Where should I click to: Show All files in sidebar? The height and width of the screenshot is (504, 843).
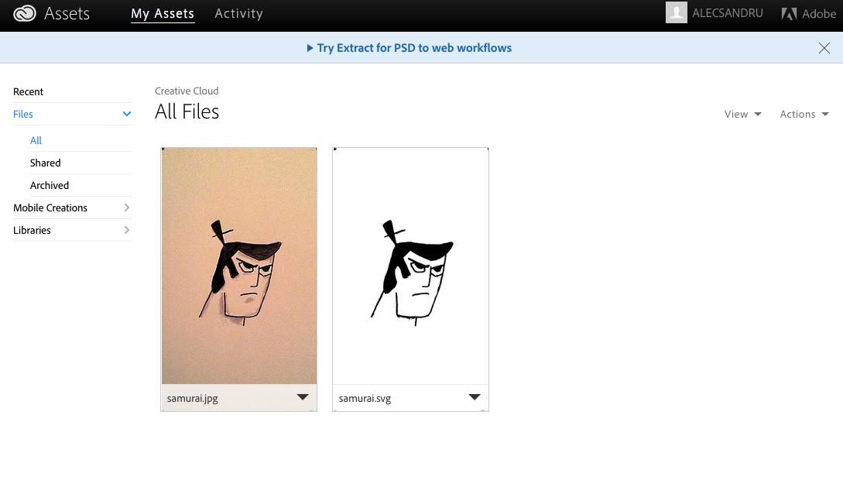click(x=36, y=140)
